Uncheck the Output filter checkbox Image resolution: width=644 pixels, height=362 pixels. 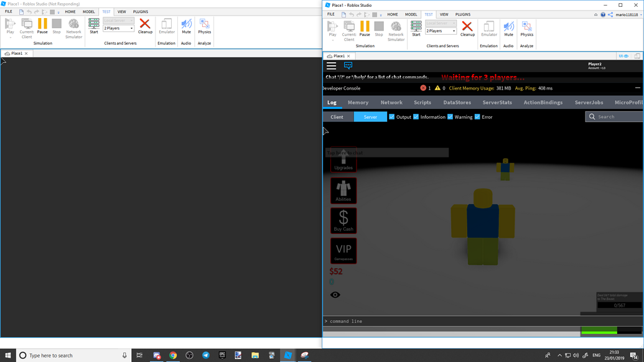(x=393, y=116)
